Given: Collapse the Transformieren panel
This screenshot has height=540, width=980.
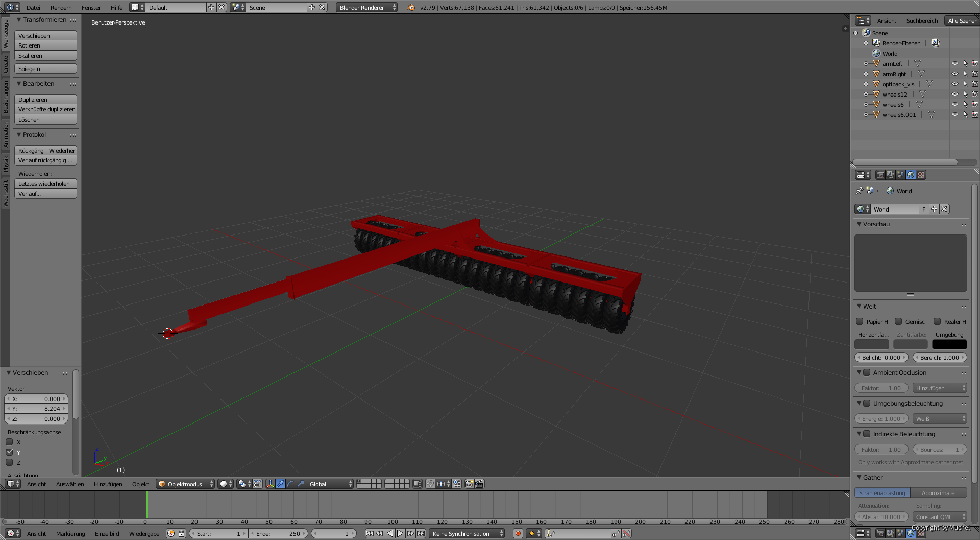Looking at the screenshot, I should click(19, 20).
